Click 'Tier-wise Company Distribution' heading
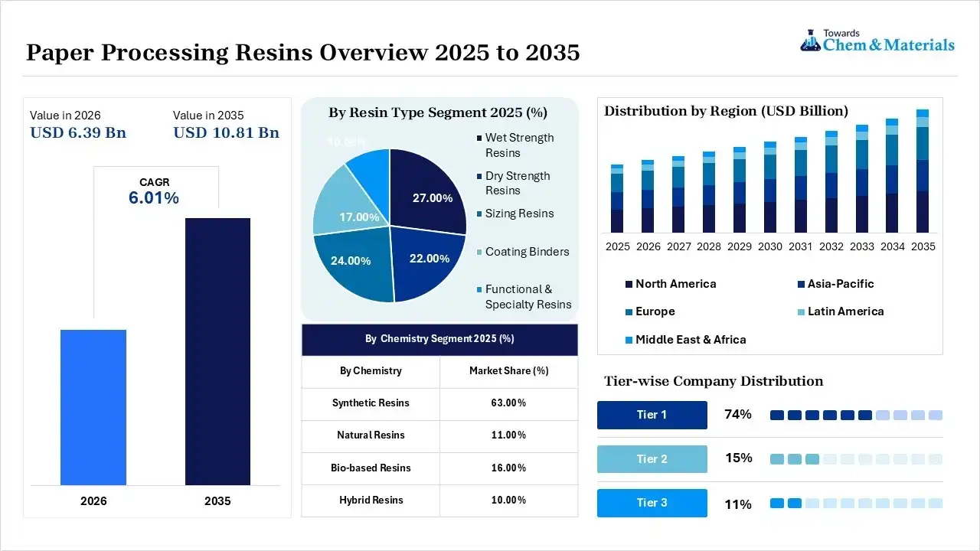Screen dimensions: 980x551 pos(714,381)
